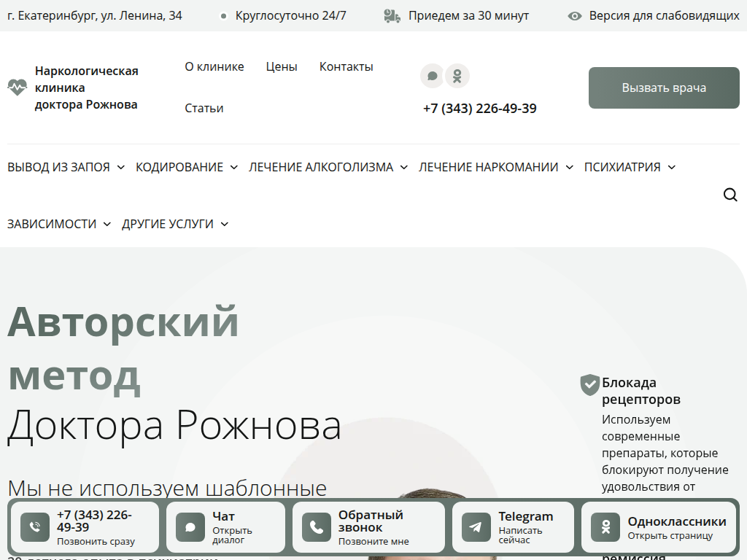Image resolution: width=747 pixels, height=560 pixels.
Task: Click the Блокада рецепторов heading
Action: point(640,391)
